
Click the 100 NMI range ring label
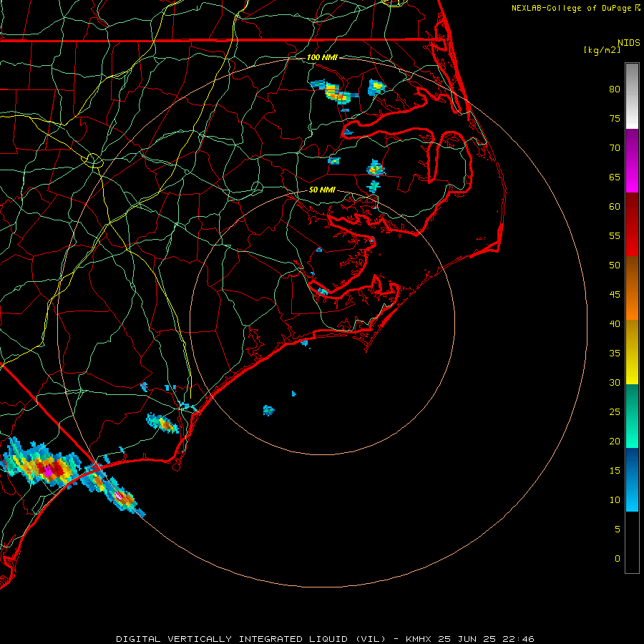click(x=322, y=57)
